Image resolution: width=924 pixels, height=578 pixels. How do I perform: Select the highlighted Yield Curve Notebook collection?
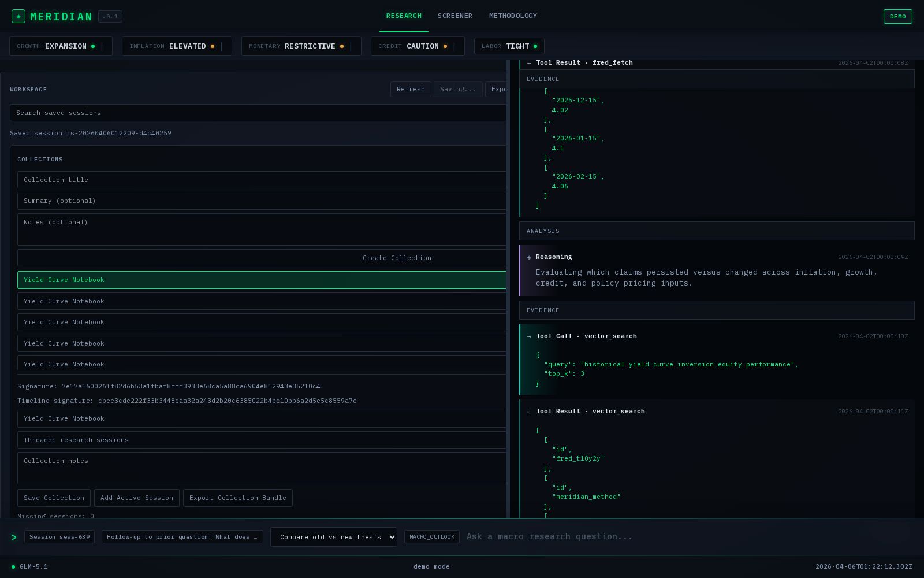[x=262, y=280]
